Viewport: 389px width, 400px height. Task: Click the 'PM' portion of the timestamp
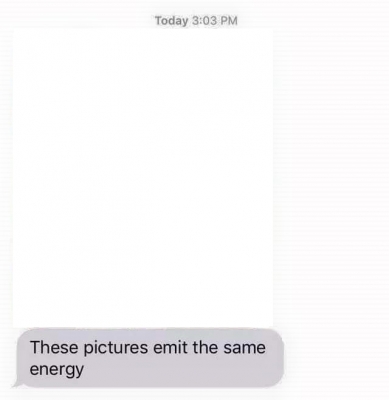click(229, 21)
